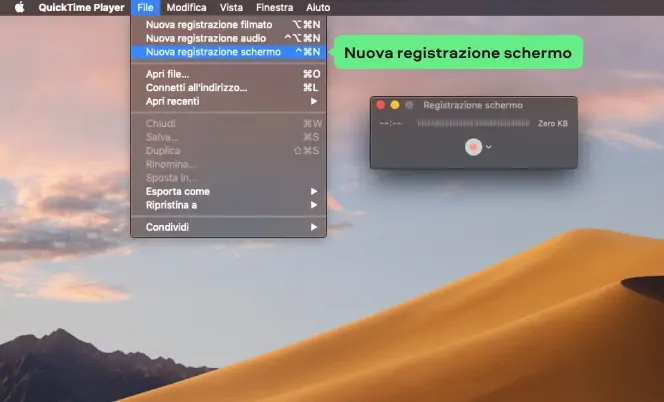Start recording with the red record button
This screenshot has width=664, height=402.
[473, 147]
